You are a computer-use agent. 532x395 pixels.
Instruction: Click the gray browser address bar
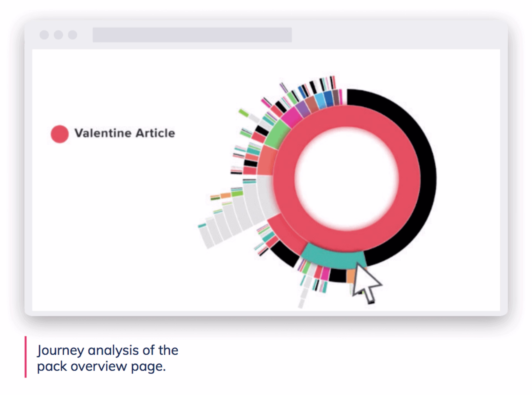(192, 35)
